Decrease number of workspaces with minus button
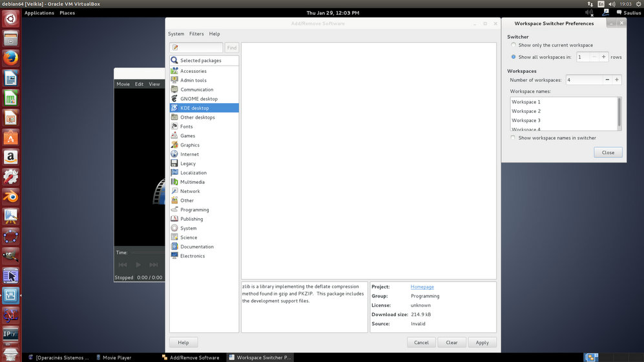The width and height of the screenshot is (644, 362). pyautogui.click(x=607, y=80)
